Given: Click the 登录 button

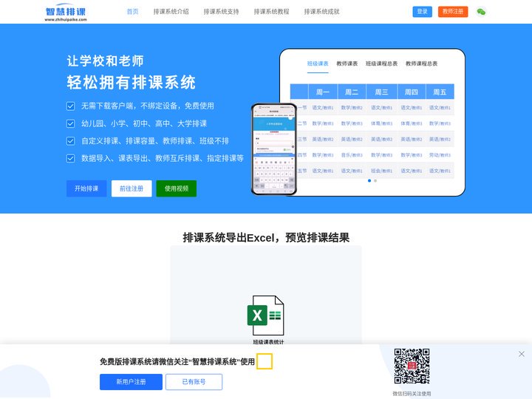Looking at the screenshot, I should [x=423, y=12].
